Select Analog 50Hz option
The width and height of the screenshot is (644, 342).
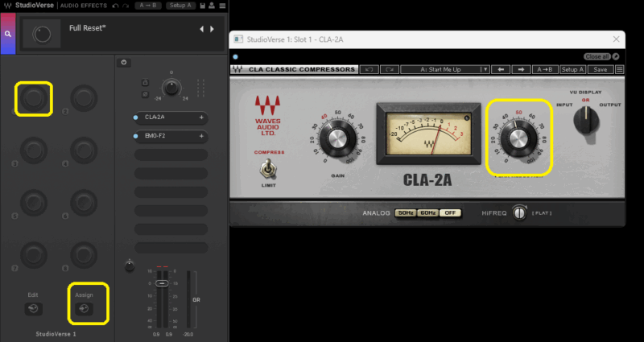(x=406, y=213)
